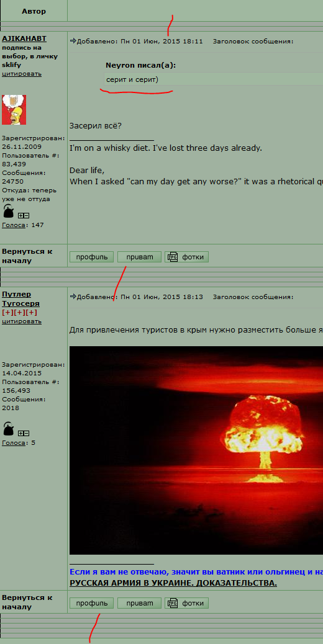Click the Автор column header
323x644 pixels.
tap(34, 11)
